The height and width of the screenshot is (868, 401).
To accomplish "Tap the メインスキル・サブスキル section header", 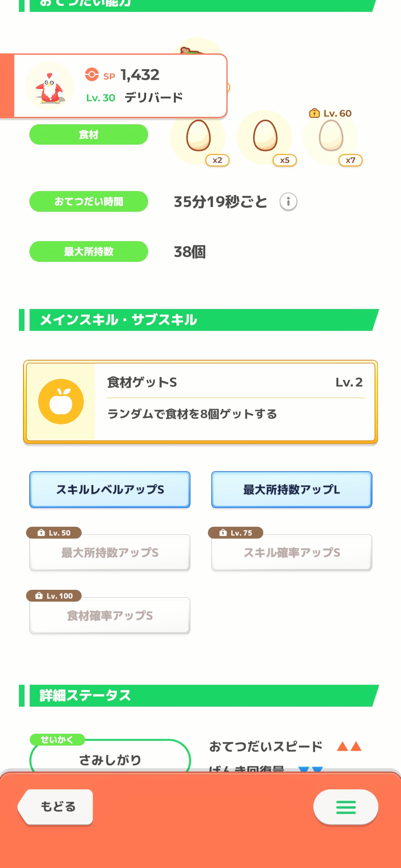I will (200, 320).
